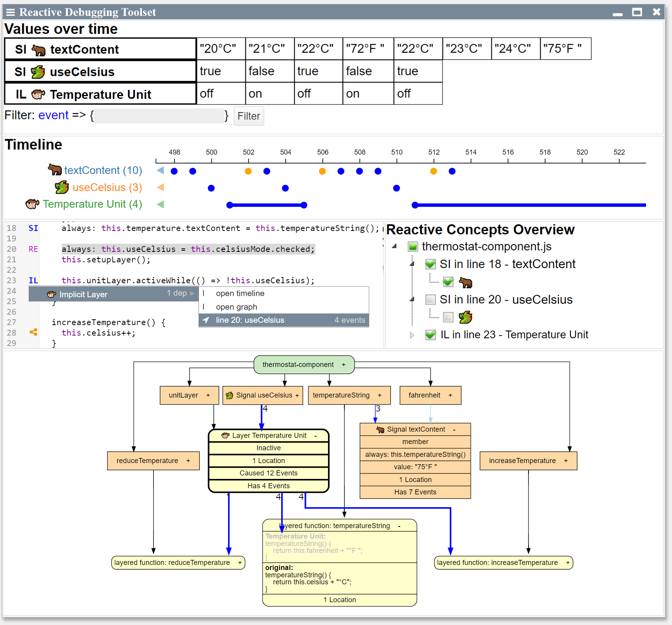
Task: Click the SI marker on code line 18
Action: [x=33, y=228]
